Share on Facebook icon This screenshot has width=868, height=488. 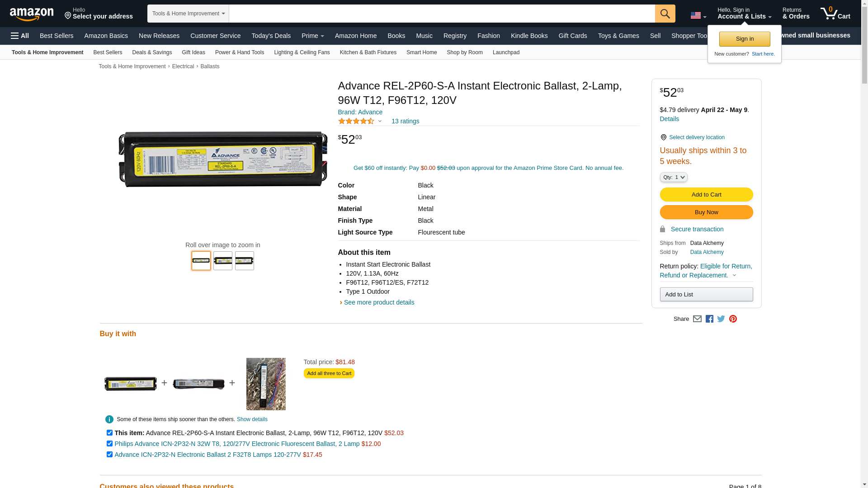(x=709, y=319)
